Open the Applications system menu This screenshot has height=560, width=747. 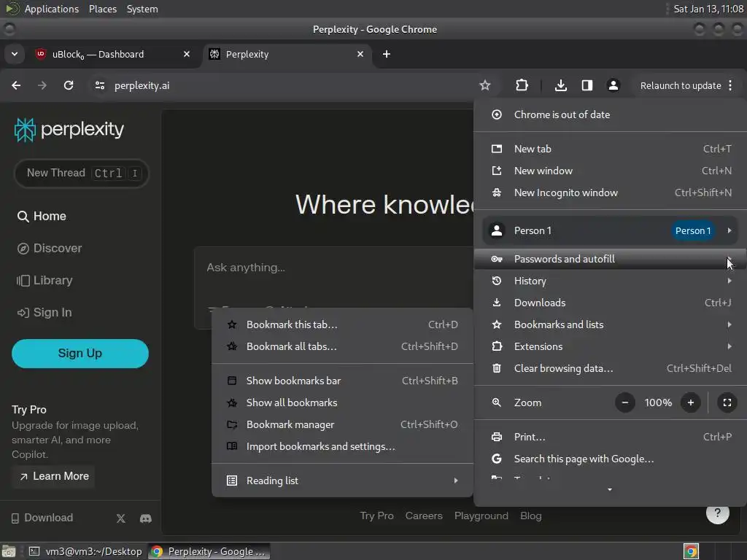pyautogui.click(x=52, y=9)
